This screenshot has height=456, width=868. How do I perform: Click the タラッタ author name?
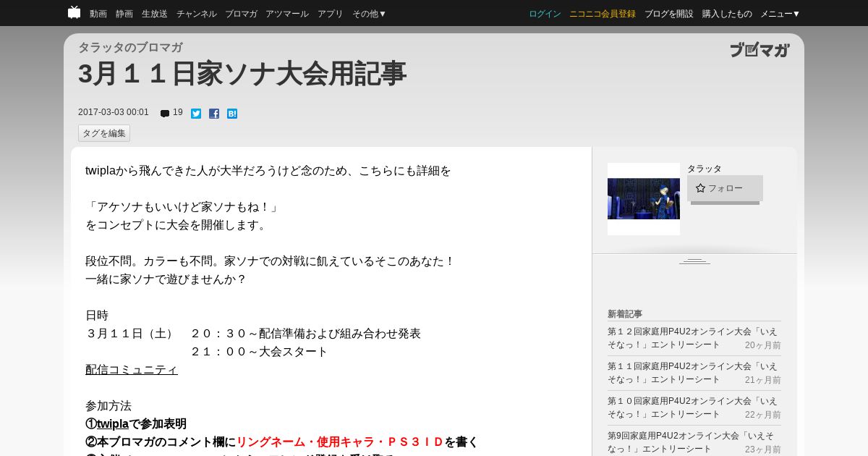705,169
